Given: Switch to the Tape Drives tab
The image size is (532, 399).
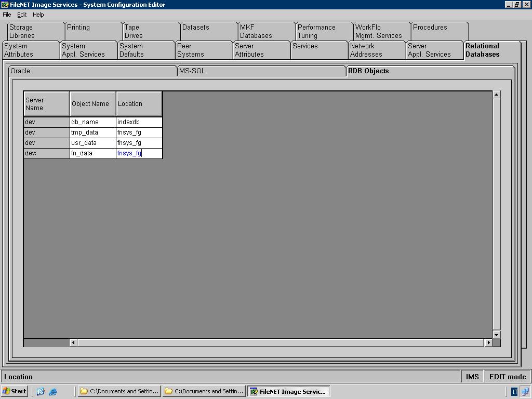Looking at the screenshot, I should [151, 31].
